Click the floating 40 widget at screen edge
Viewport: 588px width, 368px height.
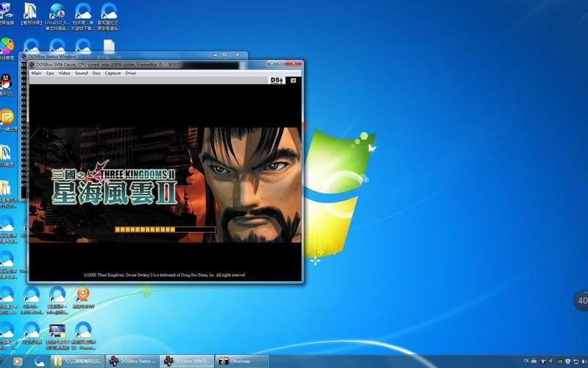[x=581, y=300]
